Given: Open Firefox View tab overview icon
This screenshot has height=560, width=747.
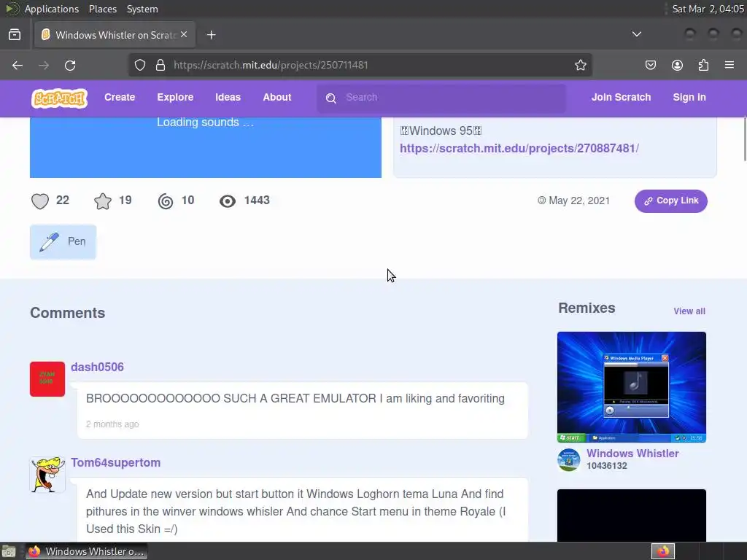Looking at the screenshot, I should [x=15, y=35].
